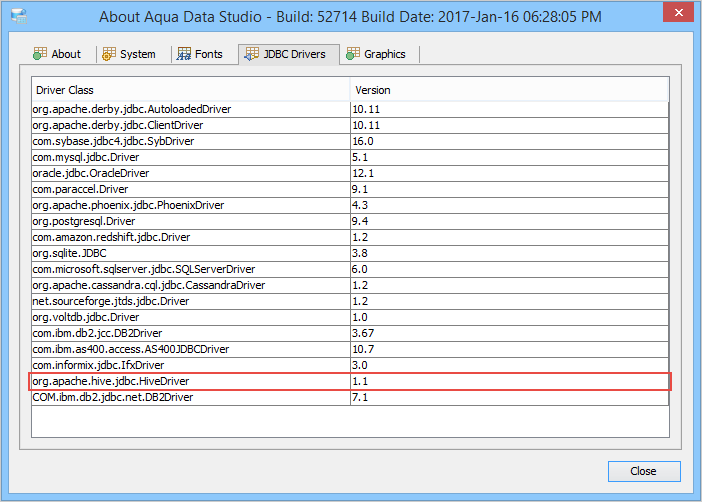Image resolution: width=702 pixels, height=502 pixels.
Task: Click the Fonts tab icon
Action: pyautogui.click(x=184, y=54)
